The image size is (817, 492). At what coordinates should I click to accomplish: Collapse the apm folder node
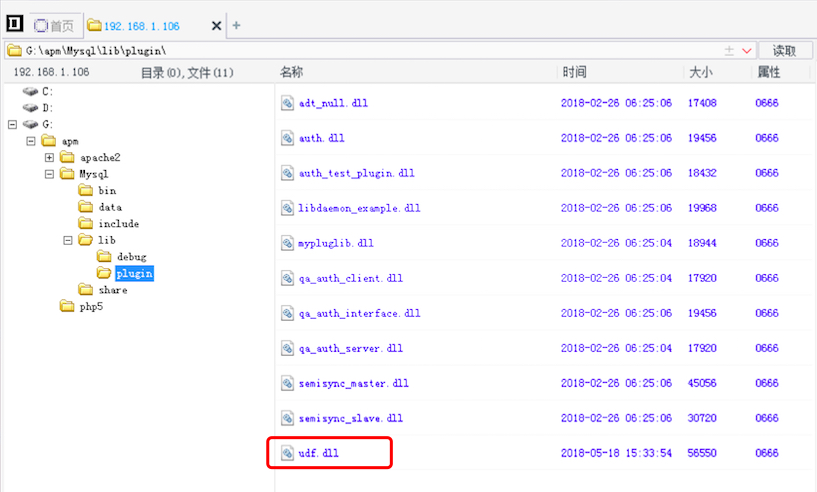(x=31, y=141)
